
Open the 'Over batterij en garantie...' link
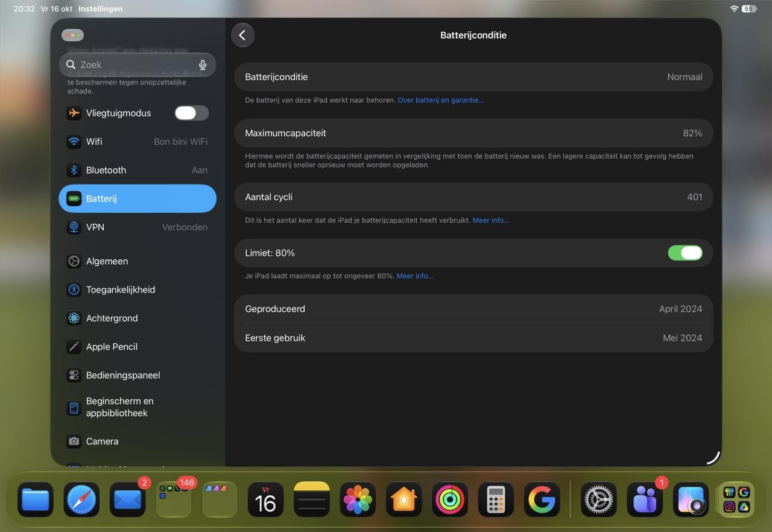pyautogui.click(x=440, y=100)
